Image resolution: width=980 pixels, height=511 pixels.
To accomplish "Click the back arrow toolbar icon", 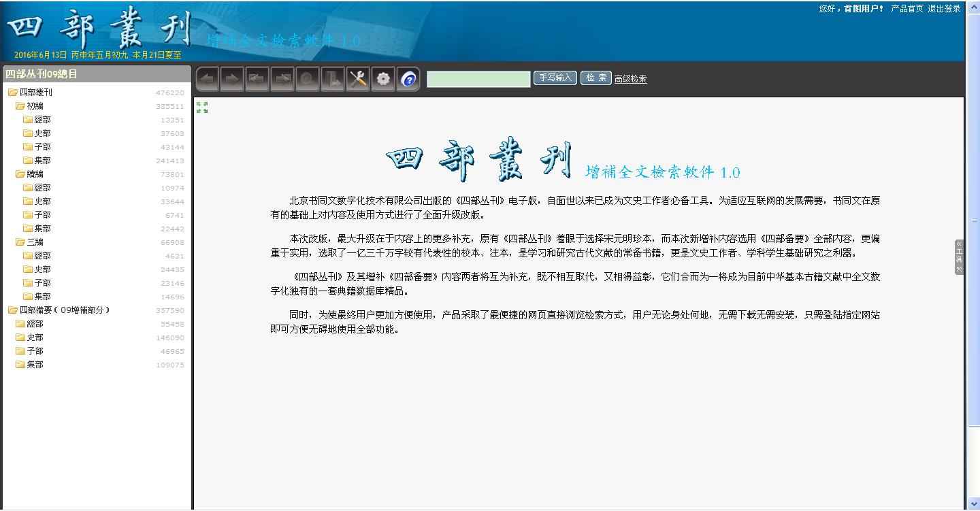I will tap(208, 79).
